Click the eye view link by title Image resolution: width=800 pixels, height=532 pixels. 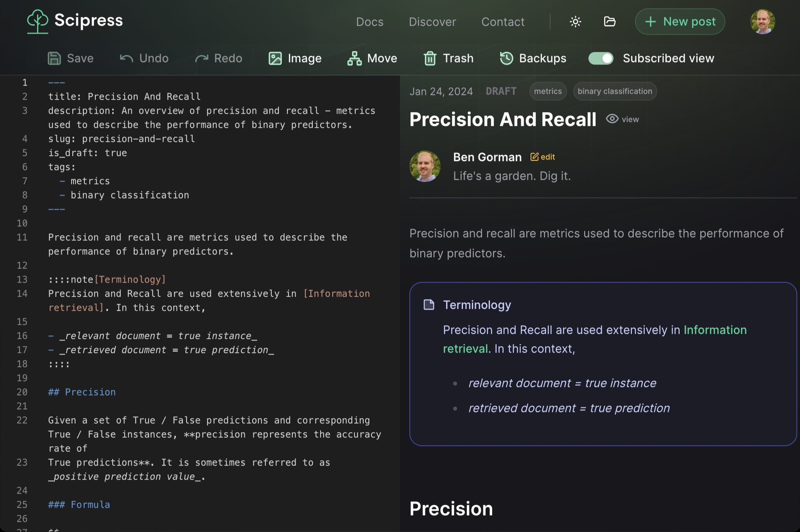pyautogui.click(x=622, y=119)
